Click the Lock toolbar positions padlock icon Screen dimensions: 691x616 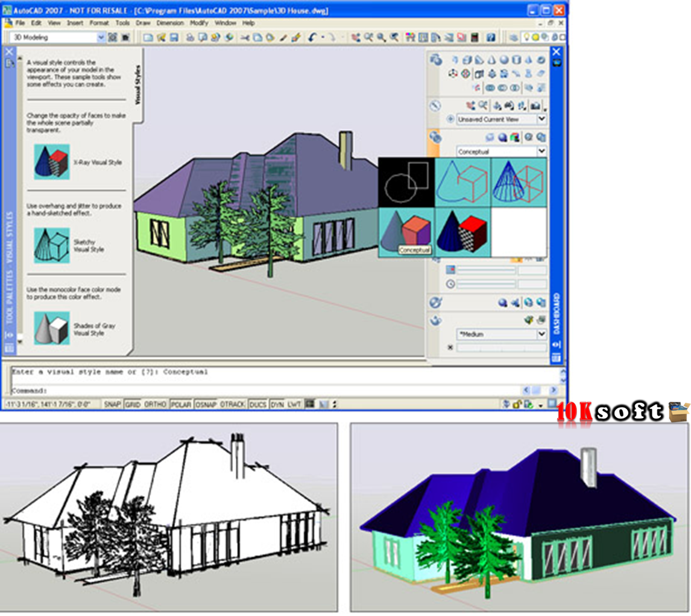coord(517,404)
